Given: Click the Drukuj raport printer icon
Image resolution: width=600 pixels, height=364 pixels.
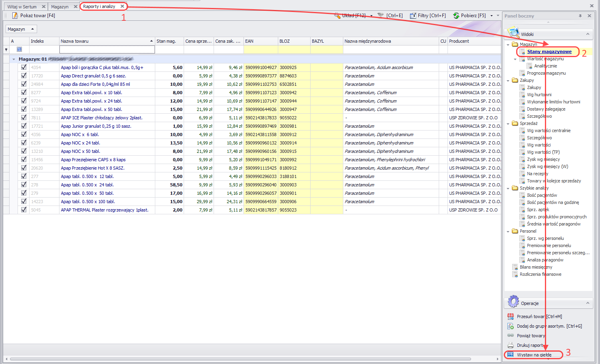Looking at the screenshot, I should (510, 345).
